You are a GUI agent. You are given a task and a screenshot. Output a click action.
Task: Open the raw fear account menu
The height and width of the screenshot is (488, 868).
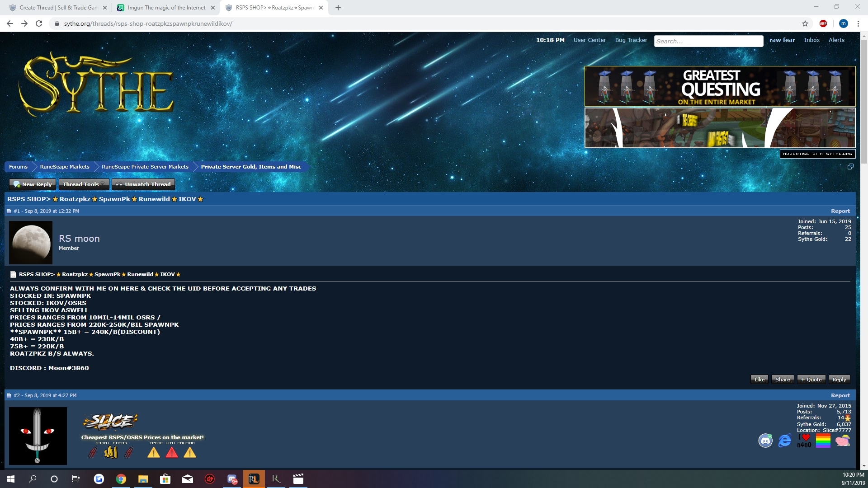(x=782, y=40)
